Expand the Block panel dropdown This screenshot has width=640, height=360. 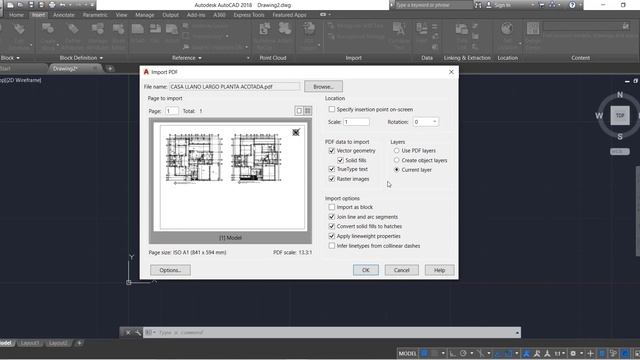pos(18,58)
